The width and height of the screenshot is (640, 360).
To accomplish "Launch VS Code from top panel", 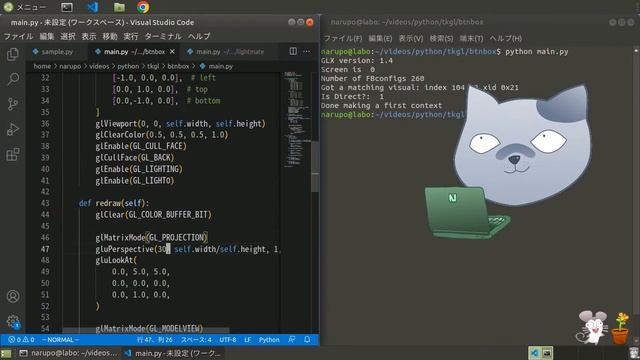I will 93,7.
